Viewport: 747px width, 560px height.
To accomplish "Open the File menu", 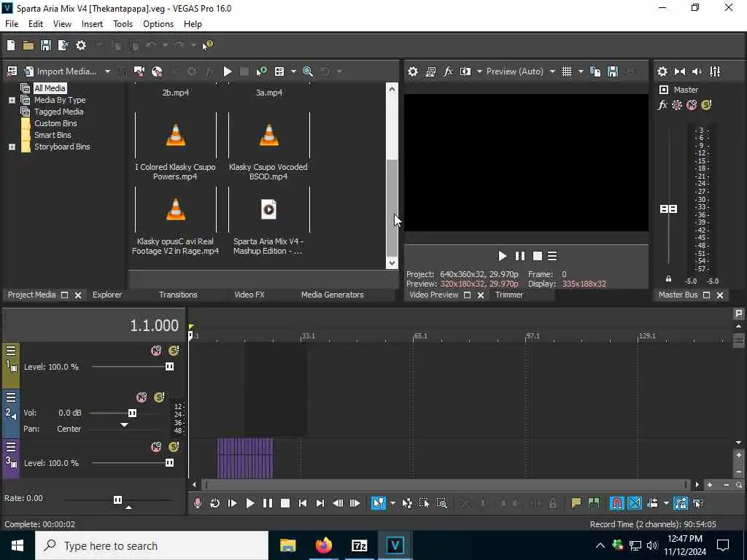I will click(x=12, y=24).
